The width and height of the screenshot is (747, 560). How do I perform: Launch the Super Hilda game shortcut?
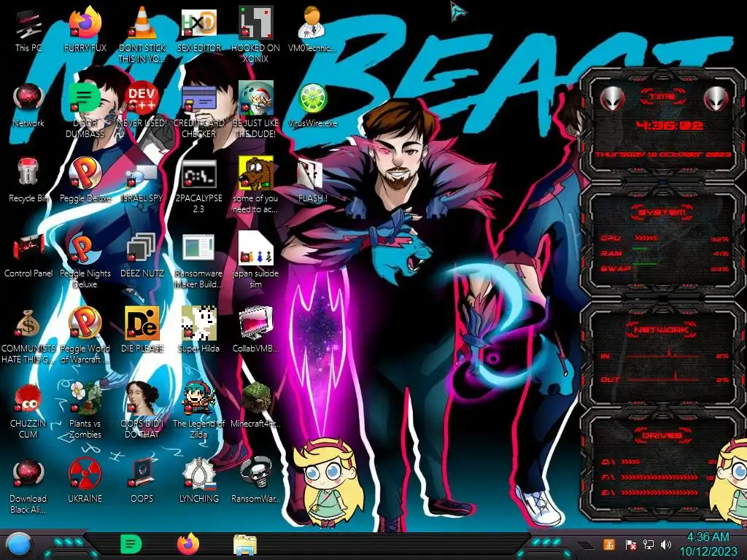(198, 330)
